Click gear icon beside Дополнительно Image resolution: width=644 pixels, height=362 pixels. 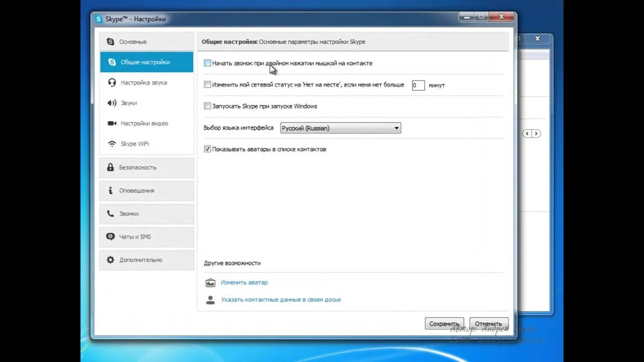click(110, 260)
